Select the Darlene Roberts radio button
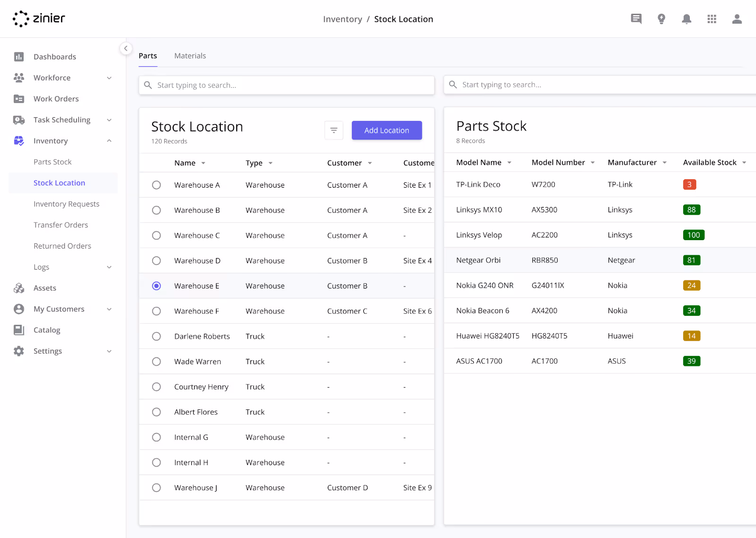This screenshot has height=538, width=756. [x=156, y=336]
